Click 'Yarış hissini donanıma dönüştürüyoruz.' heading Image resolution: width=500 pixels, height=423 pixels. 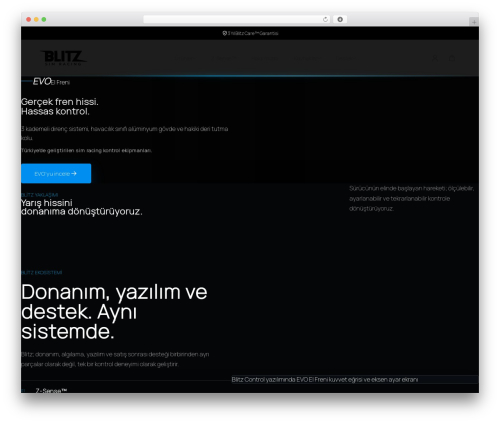tap(82, 207)
